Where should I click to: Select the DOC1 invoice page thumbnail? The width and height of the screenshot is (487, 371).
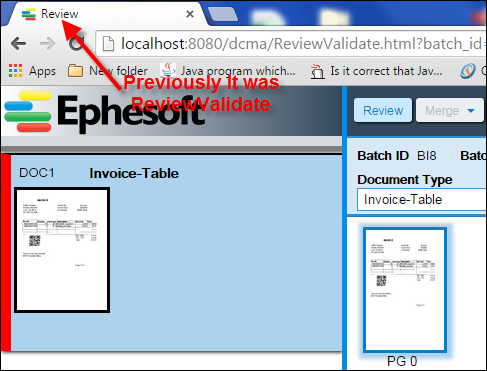[62, 250]
